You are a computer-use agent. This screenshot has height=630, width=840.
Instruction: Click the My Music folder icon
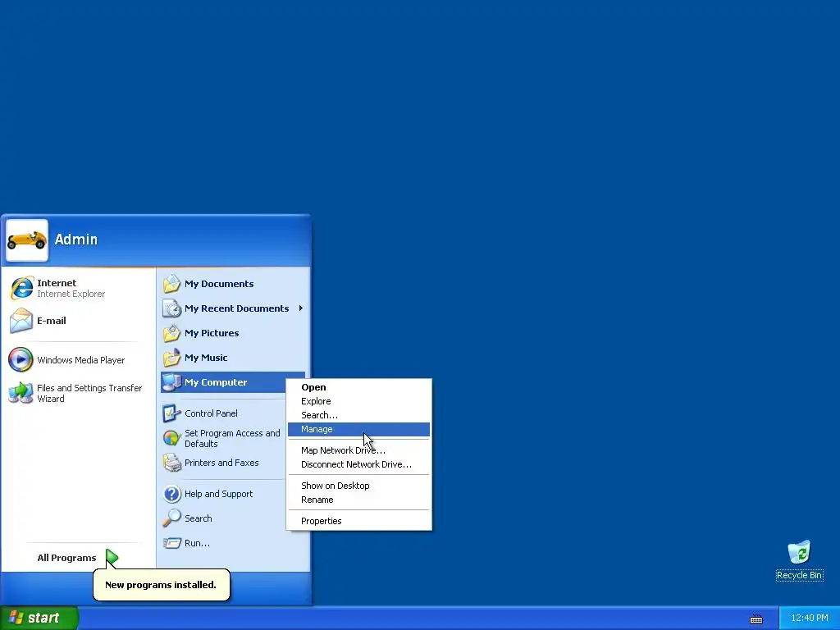click(172, 358)
